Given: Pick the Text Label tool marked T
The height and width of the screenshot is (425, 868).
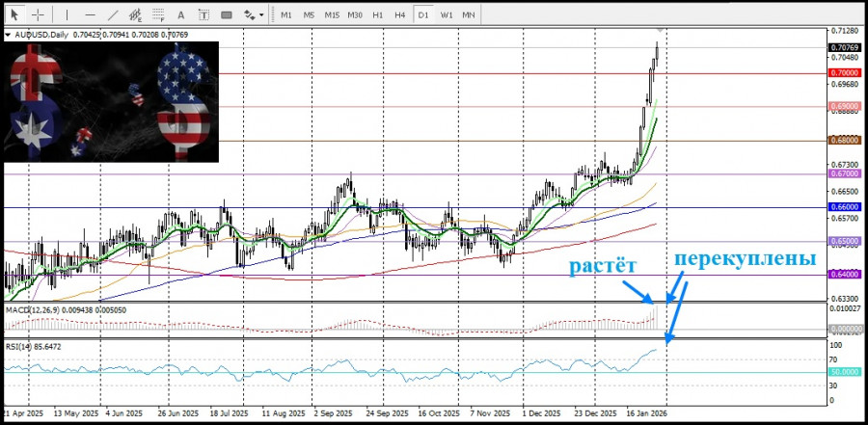Looking at the screenshot, I should (x=203, y=15).
